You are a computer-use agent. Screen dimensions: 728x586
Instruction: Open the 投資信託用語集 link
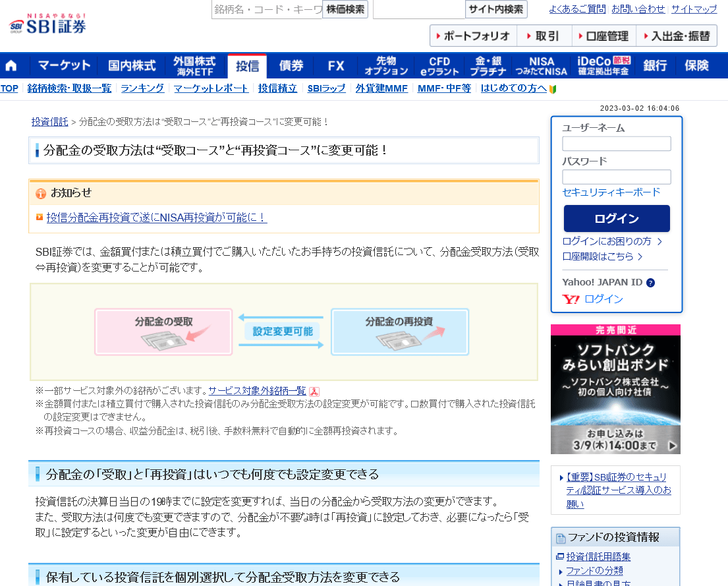coord(598,556)
